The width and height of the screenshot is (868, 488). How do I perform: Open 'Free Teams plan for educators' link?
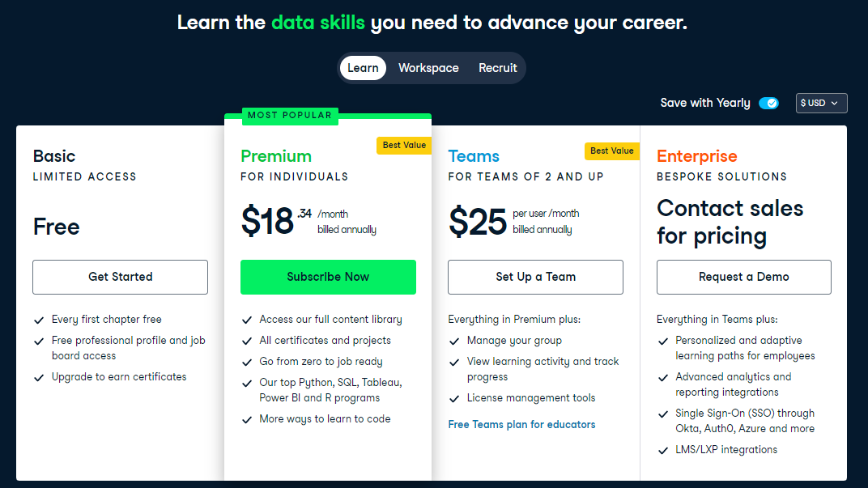coord(521,424)
